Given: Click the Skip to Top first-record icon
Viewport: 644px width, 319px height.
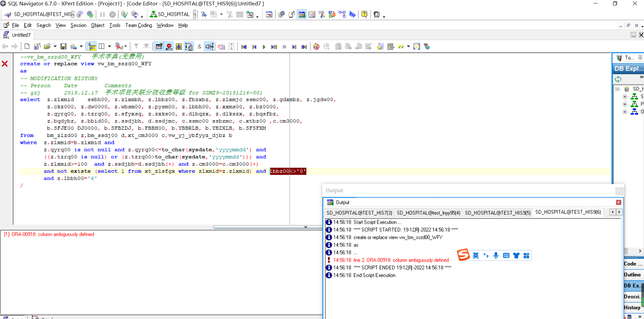Looking at the screenshot, I should pyautogui.click(x=244, y=47).
